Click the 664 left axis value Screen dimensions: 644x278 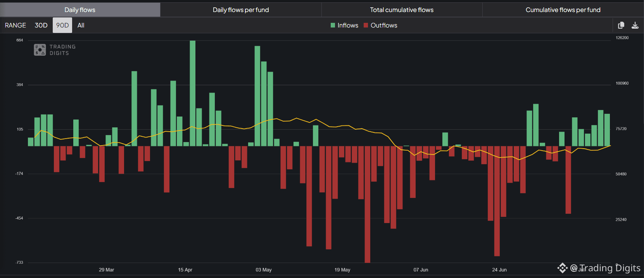pyautogui.click(x=20, y=40)
